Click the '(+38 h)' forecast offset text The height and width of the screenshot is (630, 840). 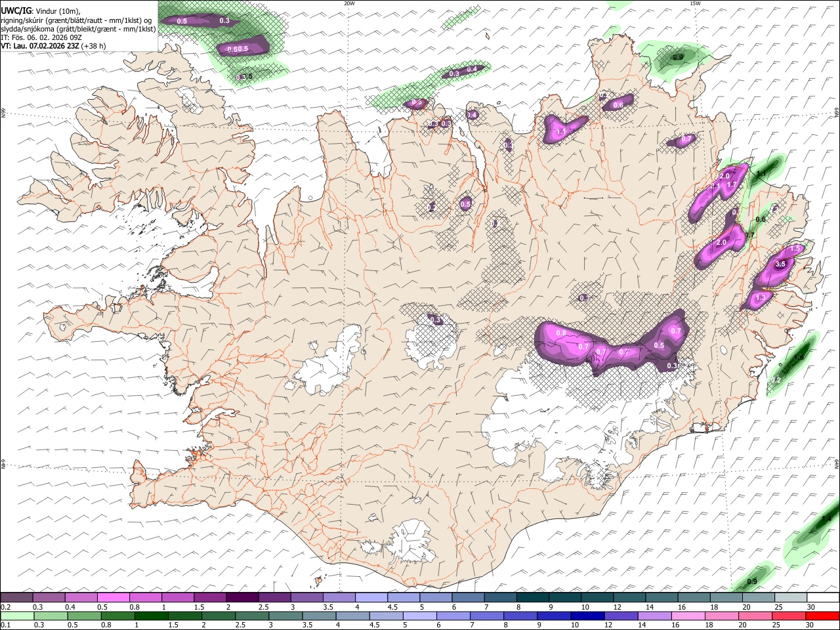coord(94,46)
